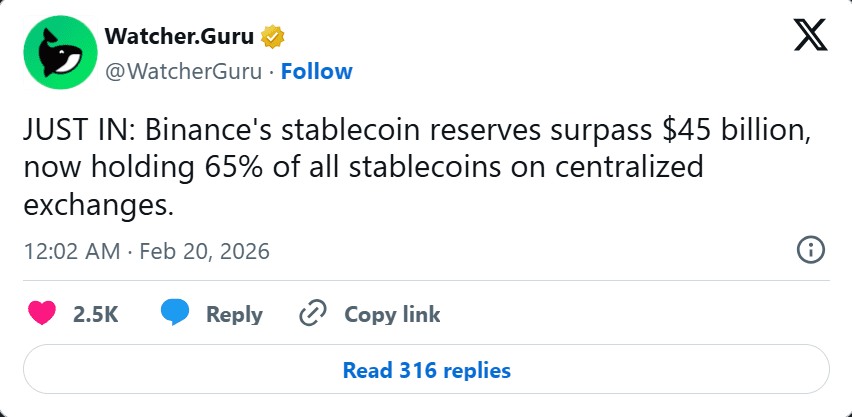Open the @WatcherGuru handle link
This screenshot has height=417, width=852.
click(x=184, y=71)
